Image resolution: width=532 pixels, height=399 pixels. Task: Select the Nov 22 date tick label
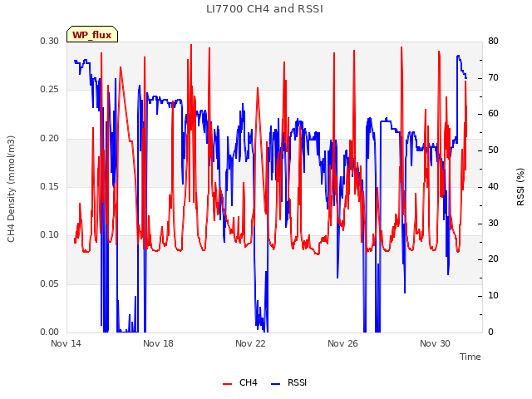point(250,343)
